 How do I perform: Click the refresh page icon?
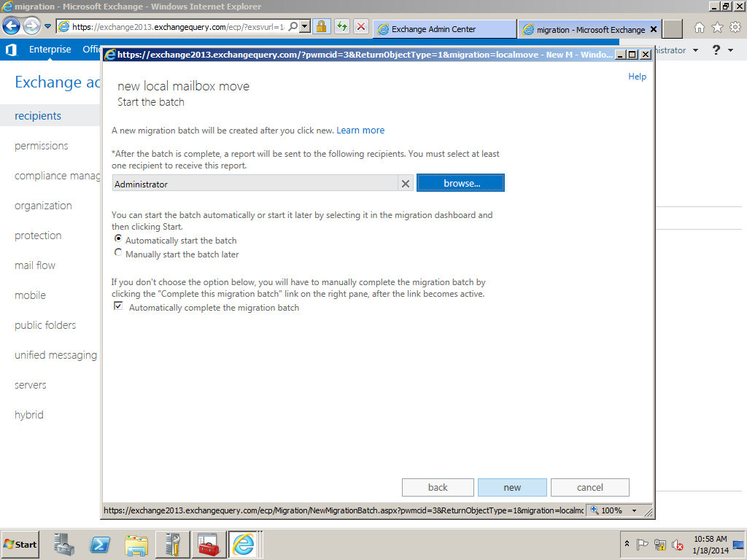[x=341, y=27]
